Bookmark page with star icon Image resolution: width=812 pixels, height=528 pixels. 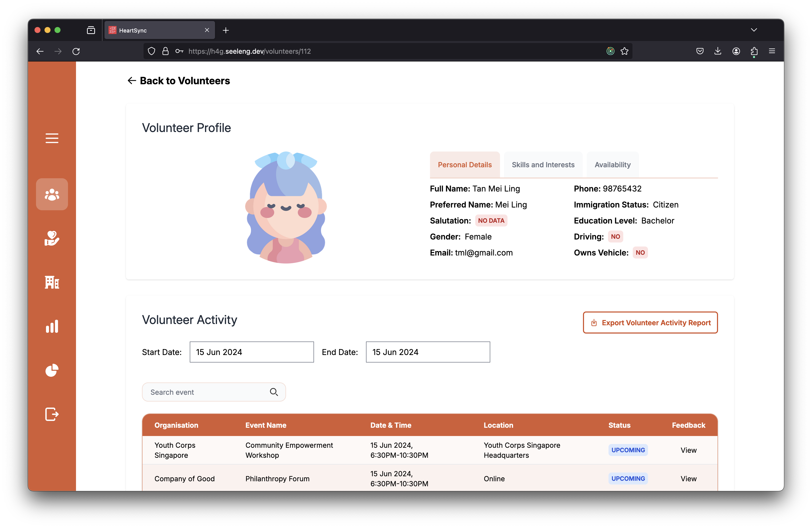coord(624,51)
